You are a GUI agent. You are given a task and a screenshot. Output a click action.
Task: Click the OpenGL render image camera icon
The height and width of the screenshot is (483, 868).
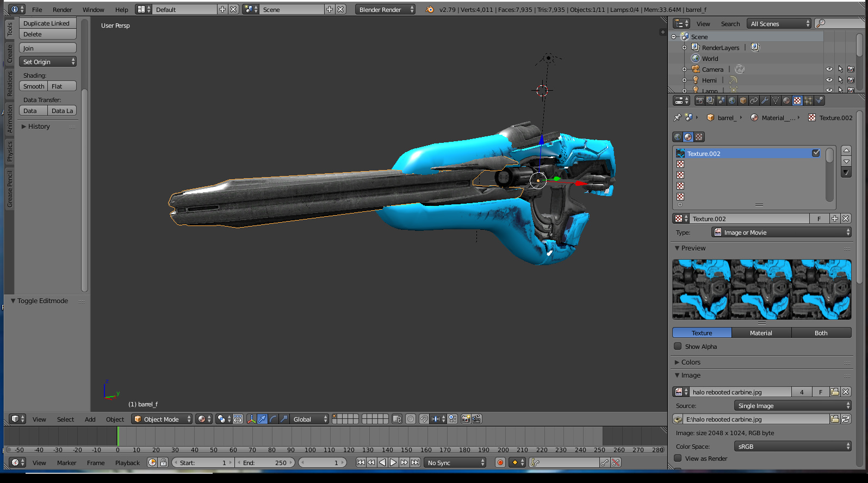tap(466, 419)
